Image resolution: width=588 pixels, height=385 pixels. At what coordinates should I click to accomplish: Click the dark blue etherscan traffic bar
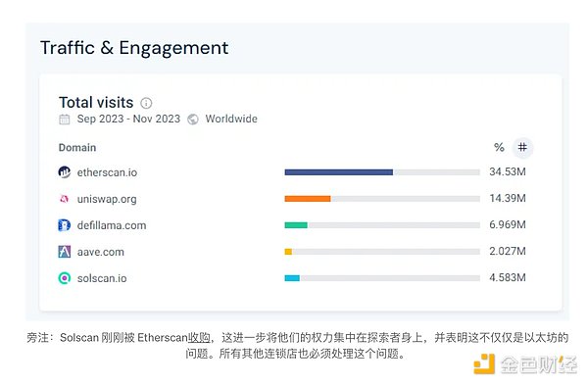tap(339, 172)
